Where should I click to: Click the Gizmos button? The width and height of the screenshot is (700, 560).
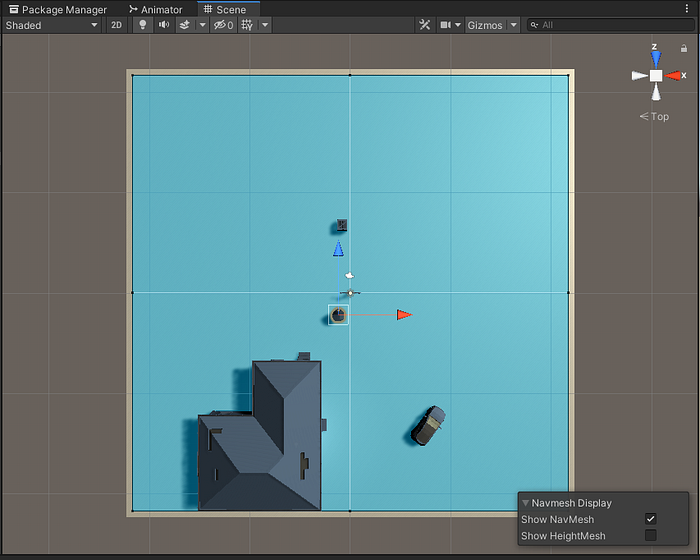(x=484, y=25)
